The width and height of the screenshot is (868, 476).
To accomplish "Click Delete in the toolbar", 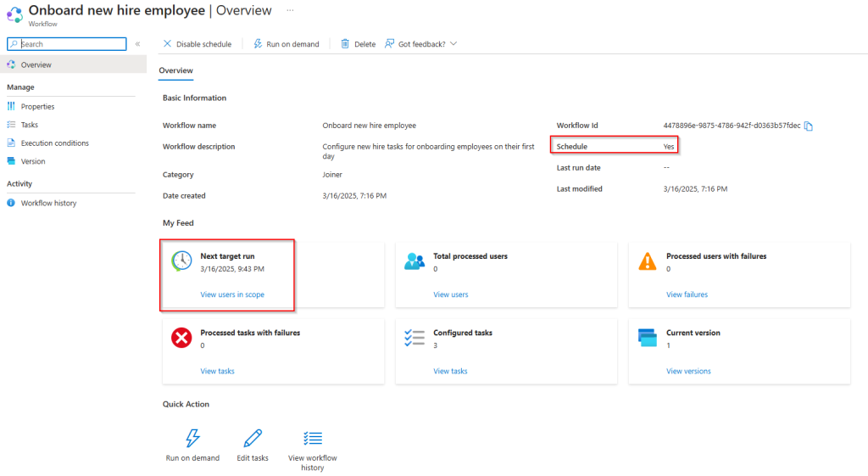I will pos(358,44).
